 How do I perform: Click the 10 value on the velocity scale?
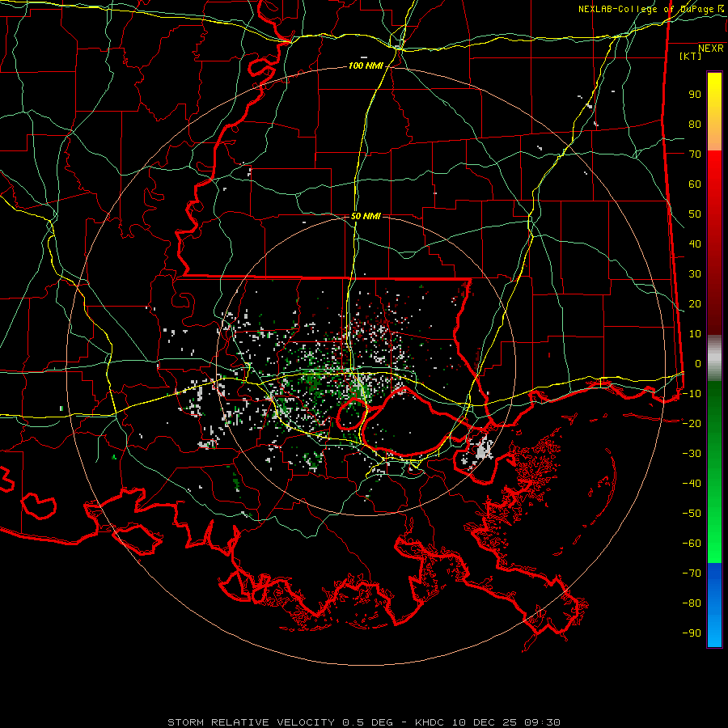(695, 334)
